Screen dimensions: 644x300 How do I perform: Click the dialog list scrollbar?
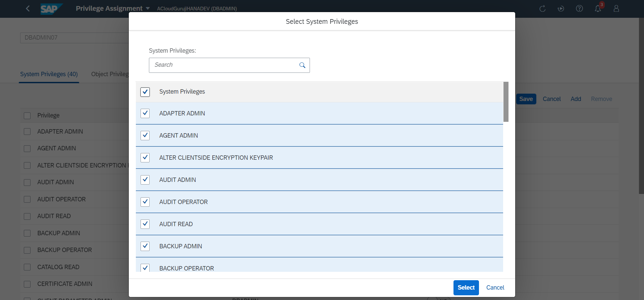(x=506, y=102)
